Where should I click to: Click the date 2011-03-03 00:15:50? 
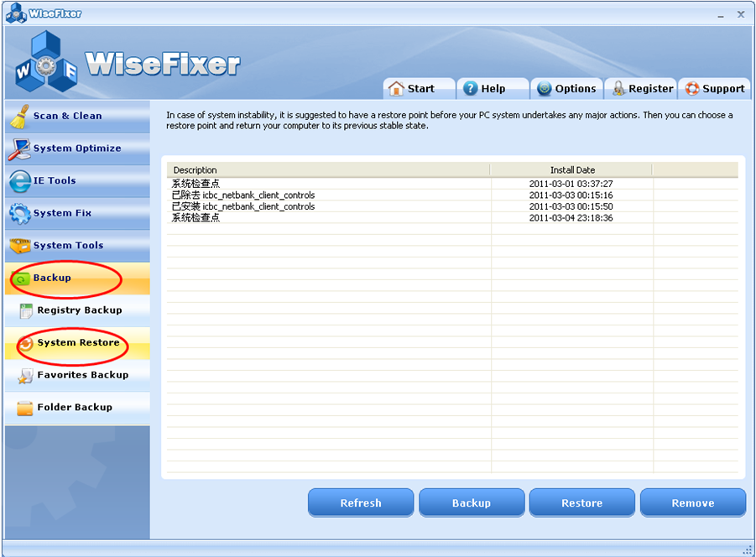click(x=571, y=206)
